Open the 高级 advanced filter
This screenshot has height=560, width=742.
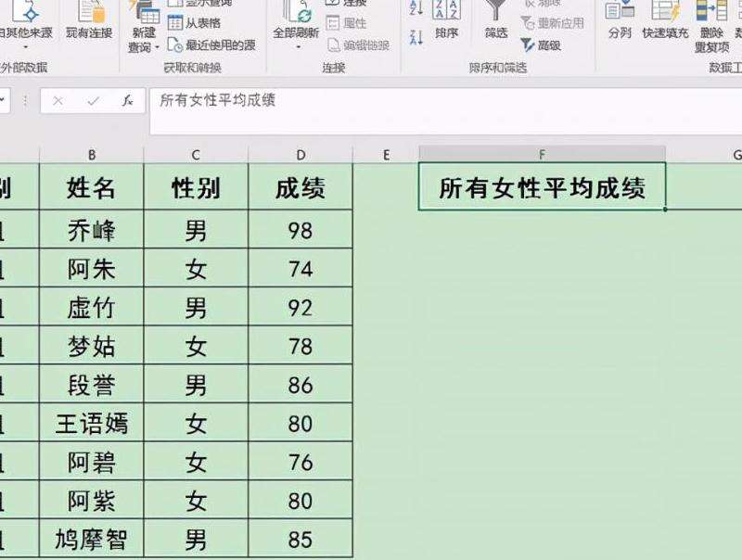[541, 45]
